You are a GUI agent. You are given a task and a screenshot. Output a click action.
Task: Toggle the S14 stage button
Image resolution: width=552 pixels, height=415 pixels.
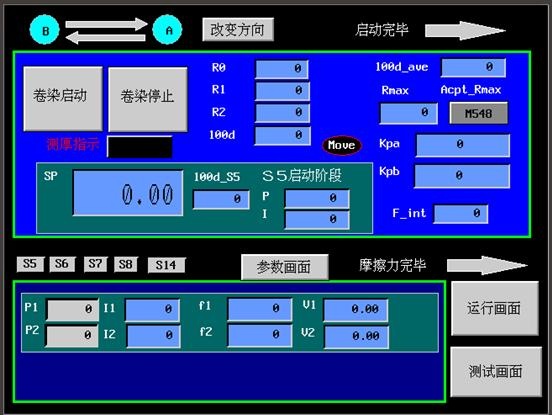[166, 265]
